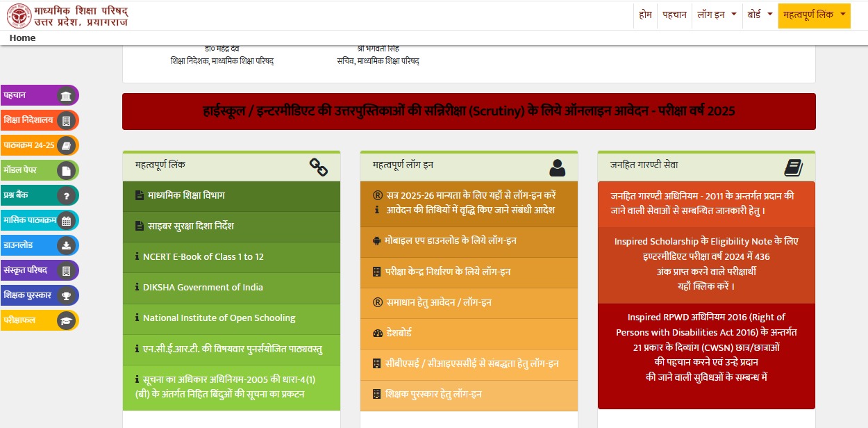868x428 pixels.
Task: Open the book icon for पाठ्यक्रम 24-25
Action: tap(66, 146)
